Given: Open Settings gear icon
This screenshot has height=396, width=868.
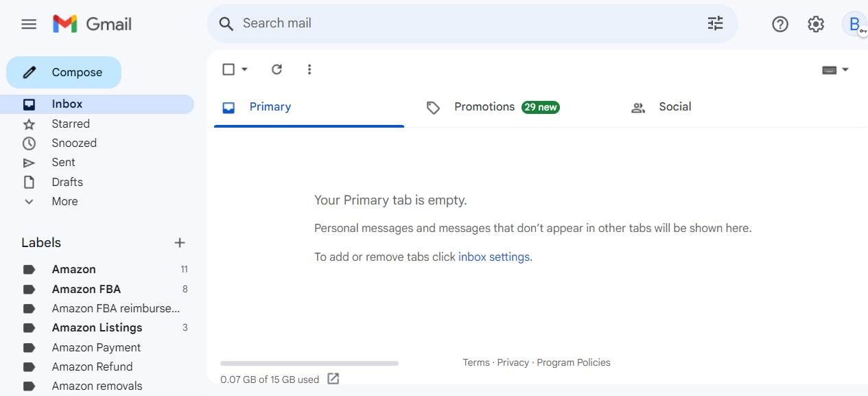Looking at the screenshot, I should point(816,24).
